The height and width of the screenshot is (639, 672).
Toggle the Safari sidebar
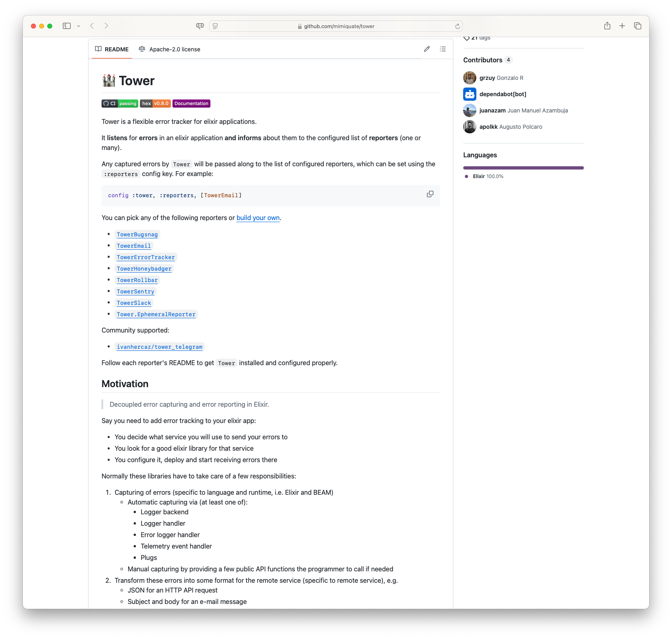click(67, 26)
